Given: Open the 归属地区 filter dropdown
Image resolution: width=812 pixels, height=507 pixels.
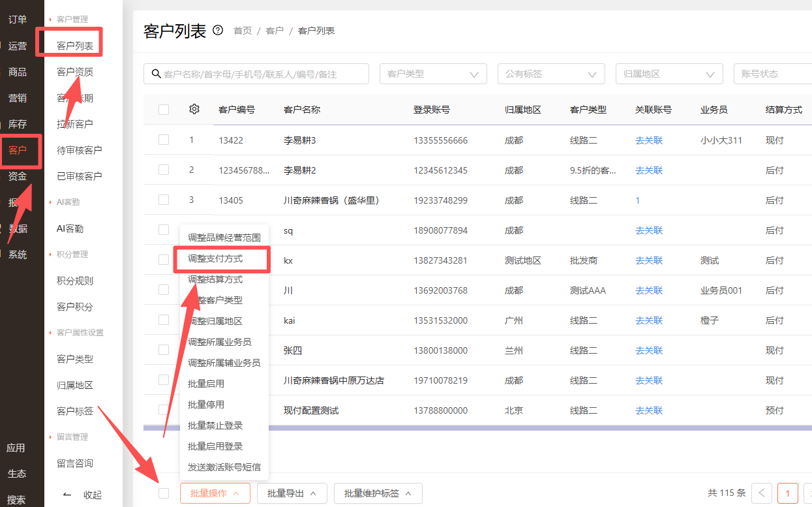Looking at the screenshot, I should (669, 74).
